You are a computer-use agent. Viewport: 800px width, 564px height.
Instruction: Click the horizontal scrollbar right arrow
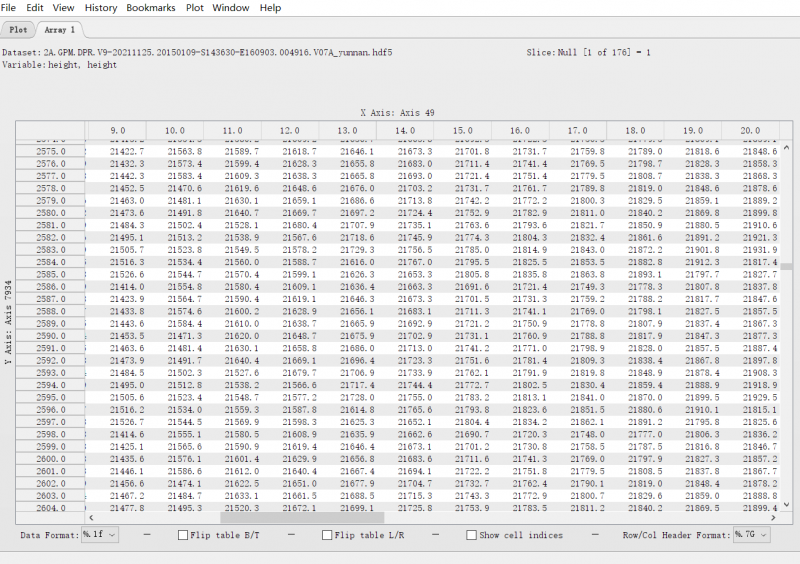click(773, 518)
